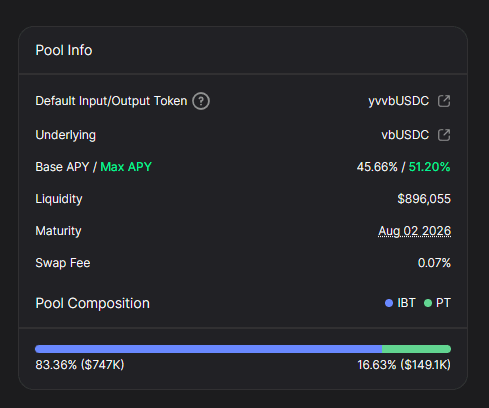Click the Pool Composition heading
The width and height of the screenshot is (489, 408).
coord(93,303)
